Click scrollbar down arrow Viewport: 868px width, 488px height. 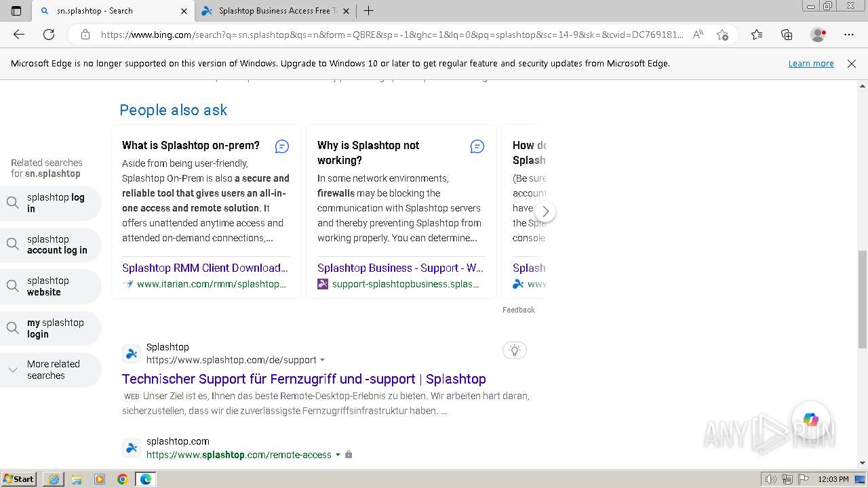863,463
